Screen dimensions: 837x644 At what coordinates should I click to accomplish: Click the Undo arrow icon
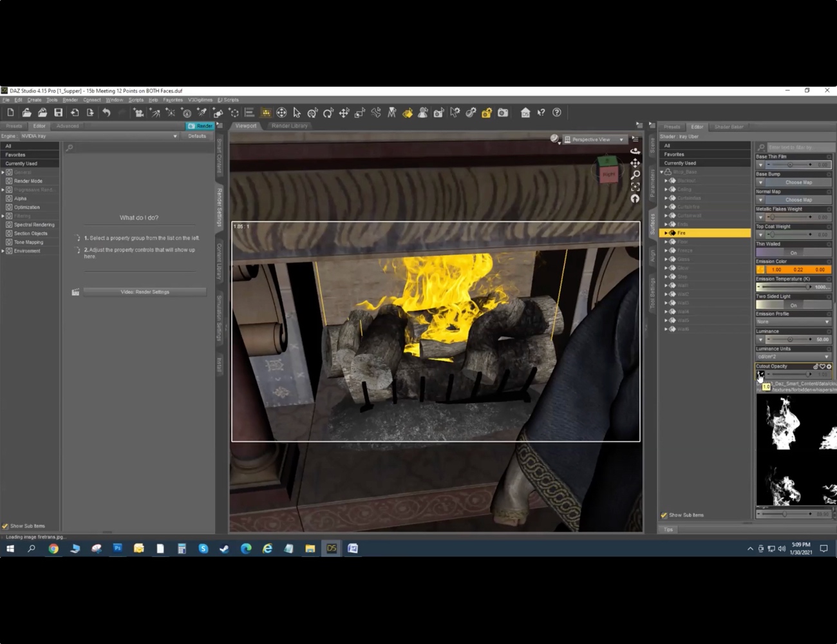click(106, 113)
